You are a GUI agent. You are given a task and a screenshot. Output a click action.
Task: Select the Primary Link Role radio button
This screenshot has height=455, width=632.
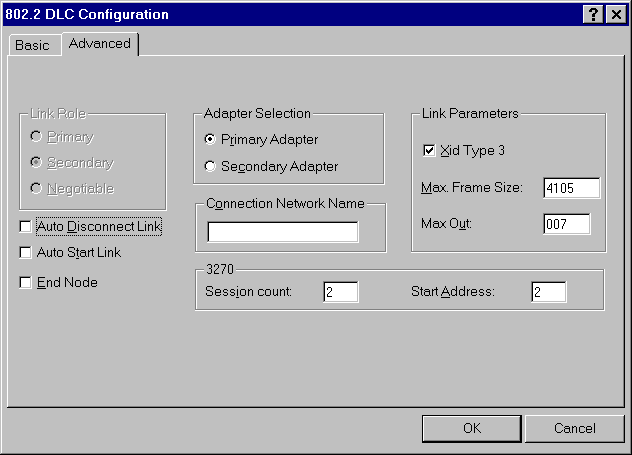tap(36, 137)
